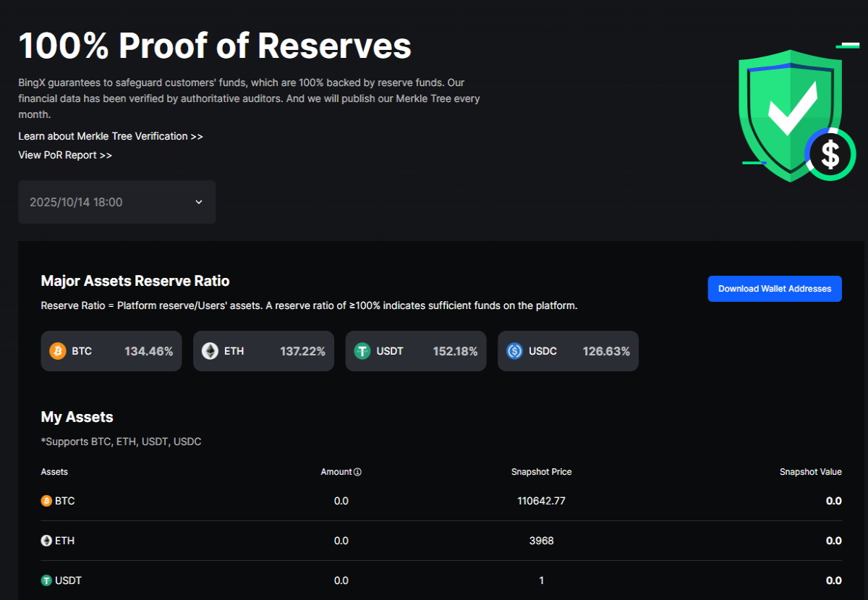The height and width of the screenshot is (600, 868).
Task: Click USDT snapshot price 1
Action: (x=542, y=580)
